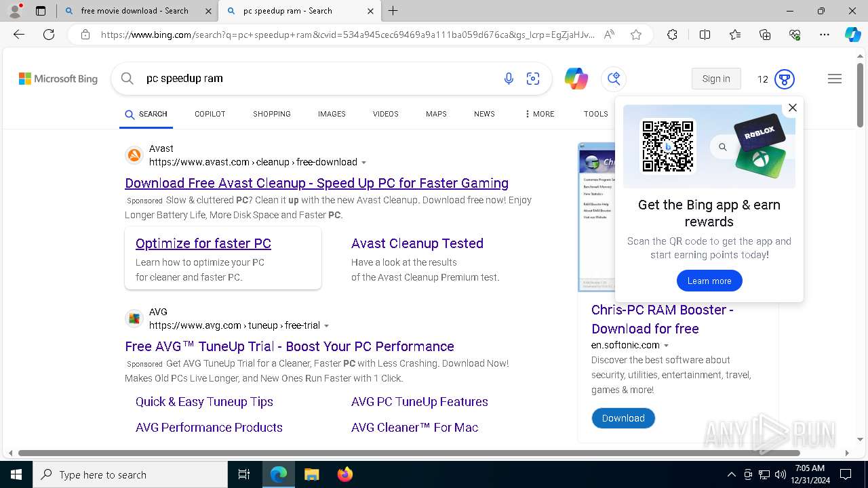Switch to the SHOPPING tab

tap(272, 114)
